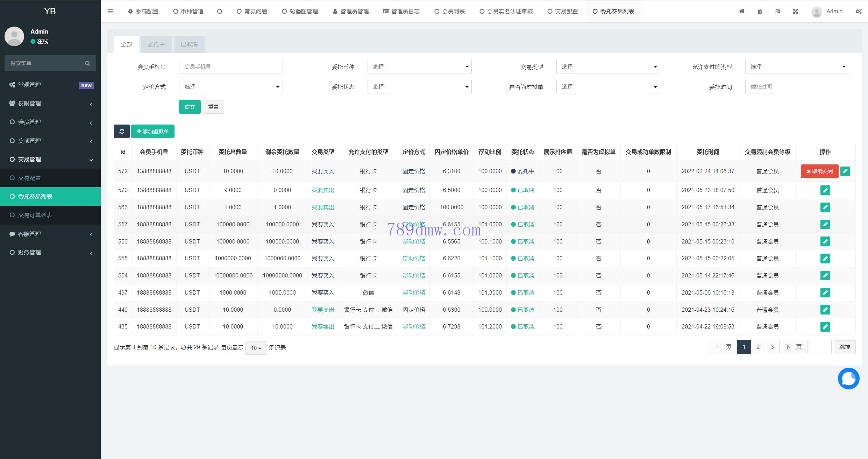The width and height of the screenshot is (868, 459).
Task: Open the 交易类型 select dropdown
Action: point(608,66)
